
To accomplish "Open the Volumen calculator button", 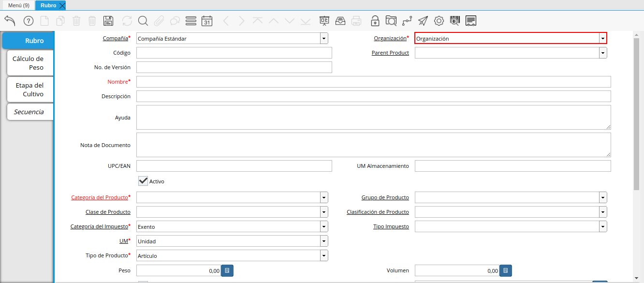I will pos(506,270).
